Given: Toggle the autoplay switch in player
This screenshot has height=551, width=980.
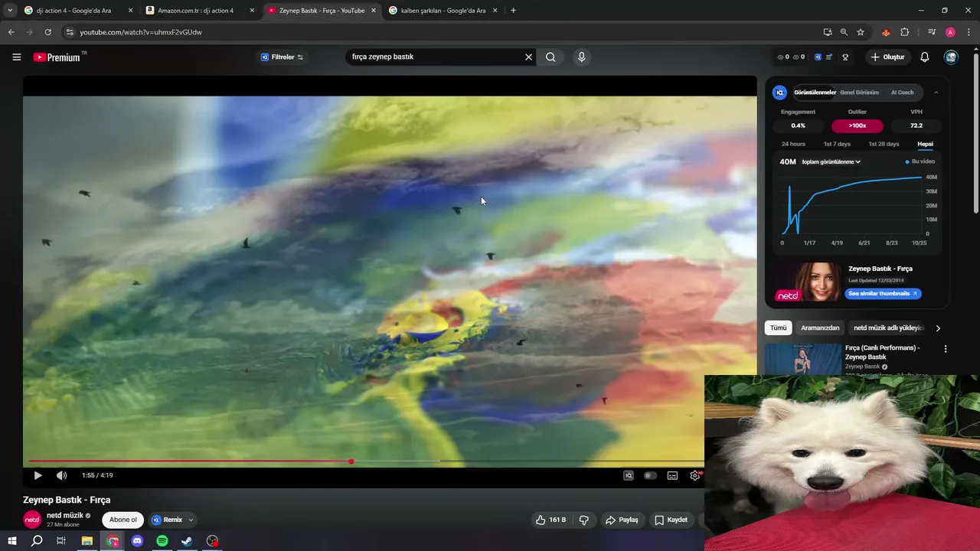Looking at the screenshot, I should click(650, 475).
